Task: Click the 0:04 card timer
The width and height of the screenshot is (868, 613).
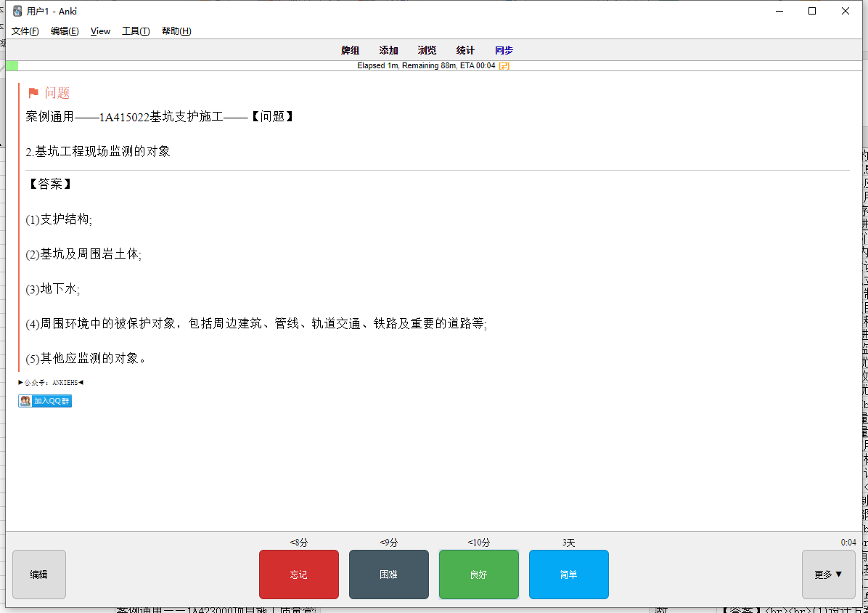Action: coord(848,543)
